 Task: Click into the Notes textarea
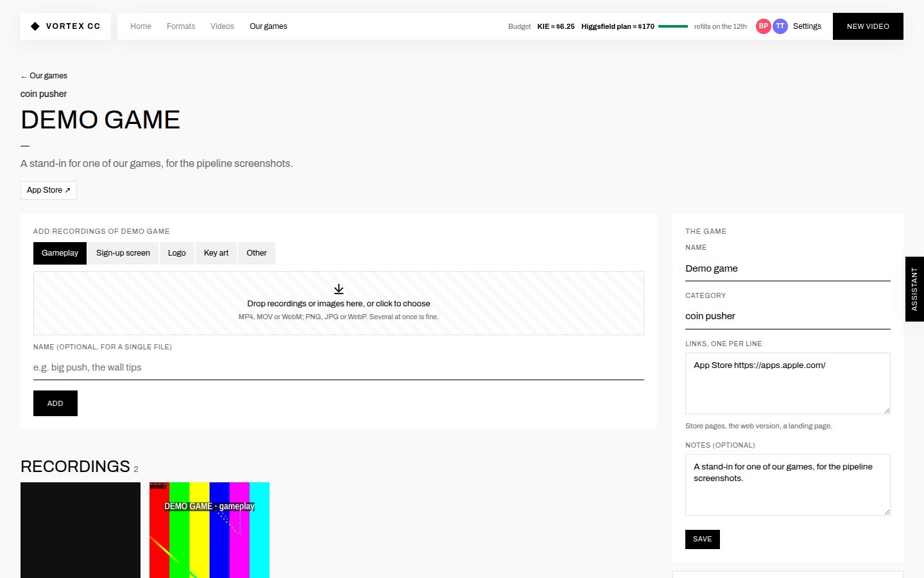click(x=788, y=485)
